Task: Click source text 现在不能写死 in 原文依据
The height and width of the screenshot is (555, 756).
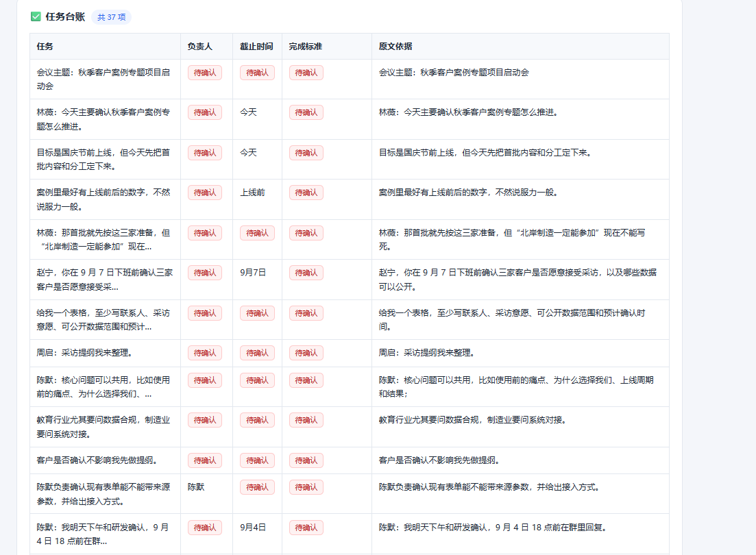Action: (x=511, y=240)
